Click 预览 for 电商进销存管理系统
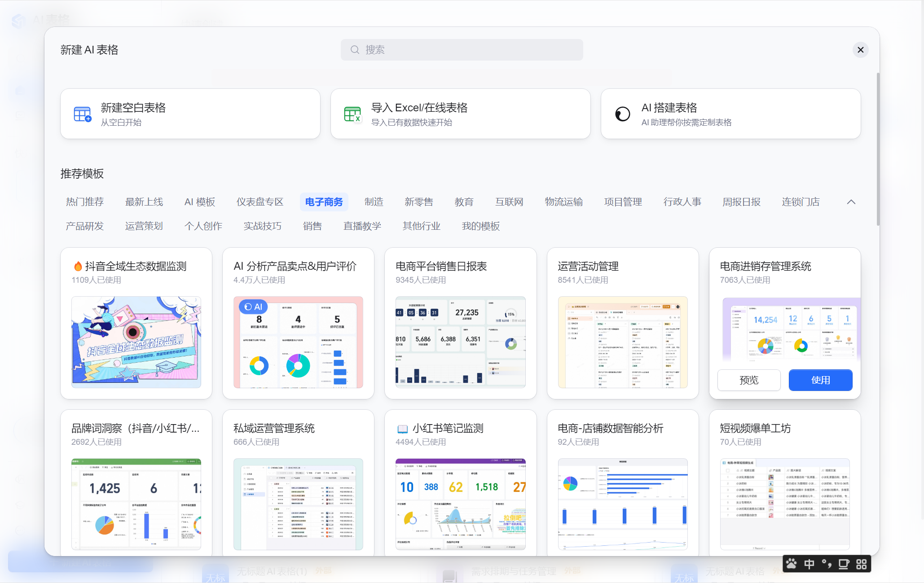The width and height of the screenshot is (924, 583). pos(748,380)
